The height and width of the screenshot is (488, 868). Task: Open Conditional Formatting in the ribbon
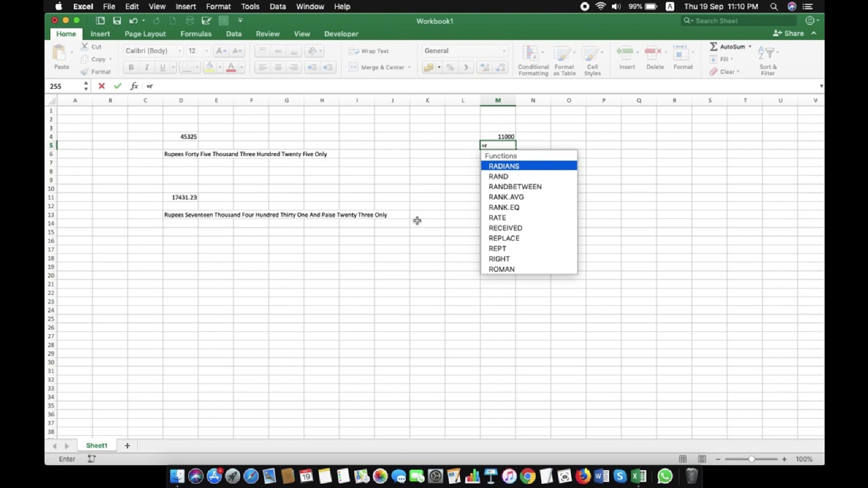[x=533, y=61]
